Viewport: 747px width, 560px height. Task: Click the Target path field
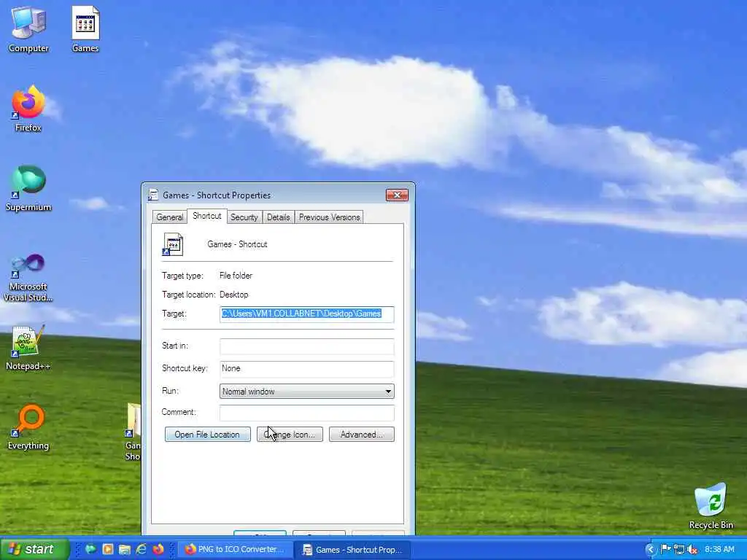(x=307, y=314)
